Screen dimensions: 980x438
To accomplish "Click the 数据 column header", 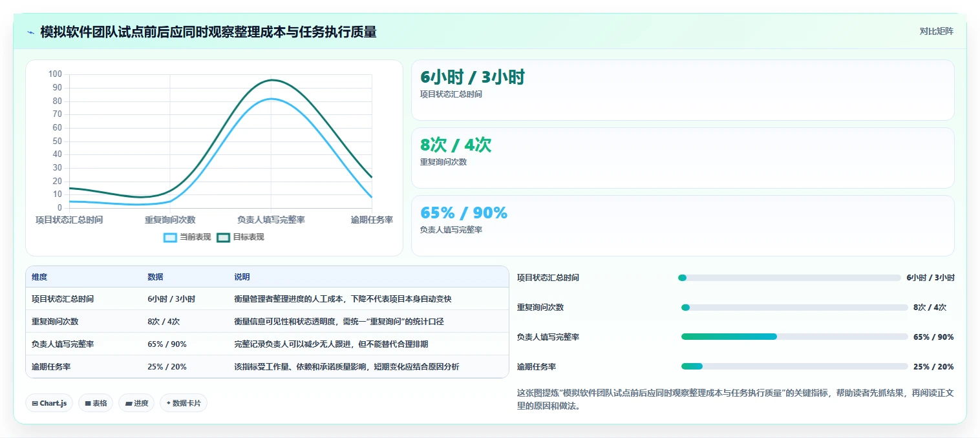I will [155, 277].
